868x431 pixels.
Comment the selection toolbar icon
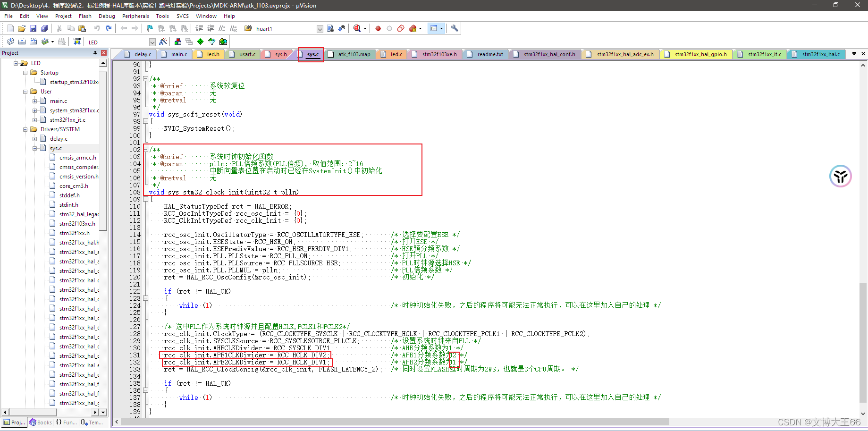[x=222, y=28]
